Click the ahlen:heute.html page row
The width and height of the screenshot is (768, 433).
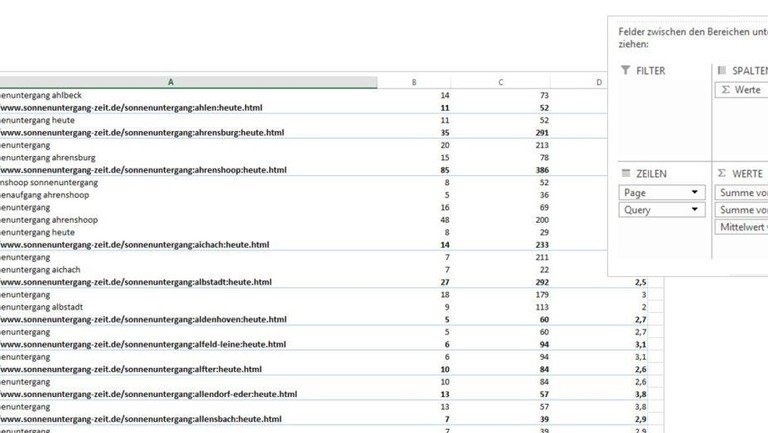131,108
